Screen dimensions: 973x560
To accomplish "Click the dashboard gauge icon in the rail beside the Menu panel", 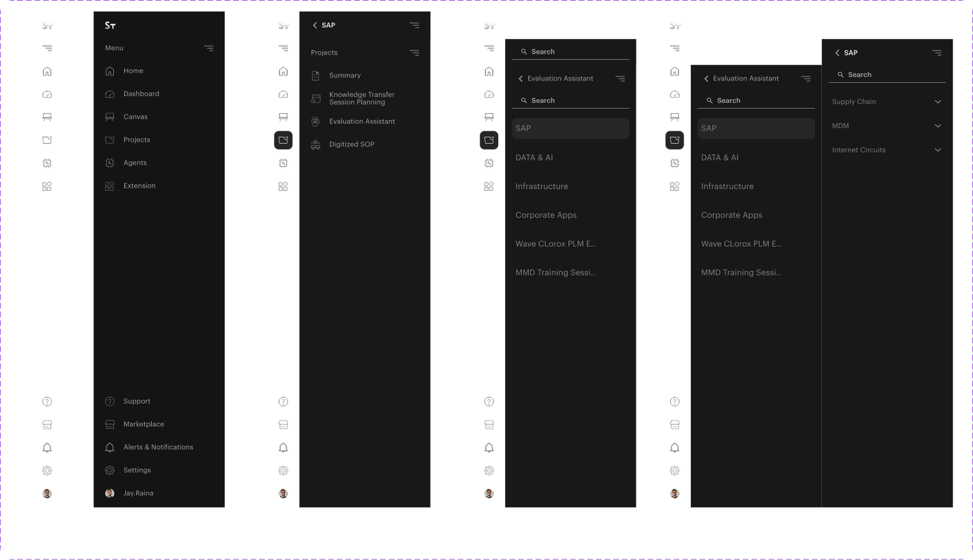I will pyautogui.click(x=47, y=94).
